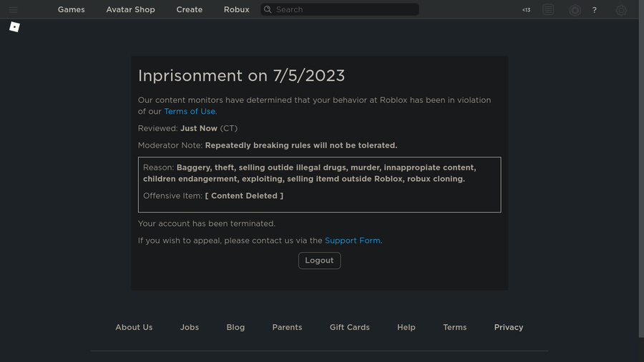The width and height of the screenshot is (644, 362).
Task: Open the settings gear icon
Action: 621,10
